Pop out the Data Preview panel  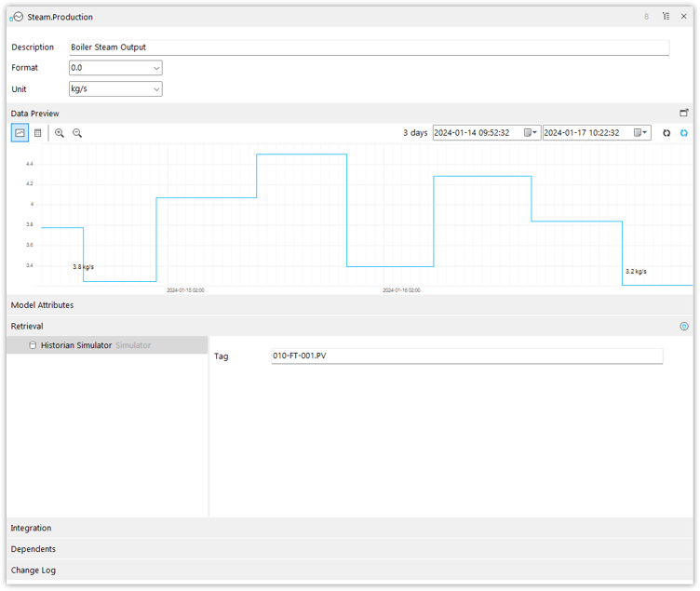click(x=683, y=113)
